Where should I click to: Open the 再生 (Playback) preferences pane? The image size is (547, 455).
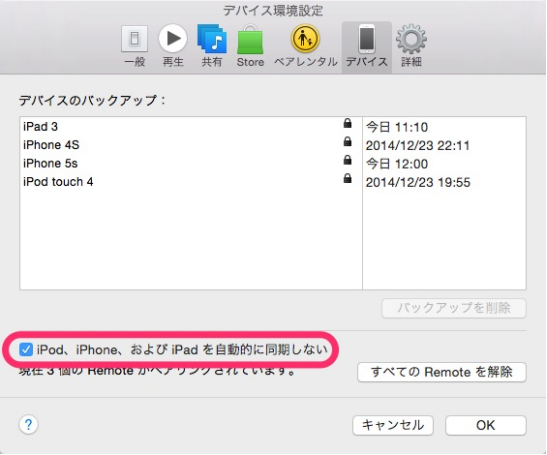point(173,46)
